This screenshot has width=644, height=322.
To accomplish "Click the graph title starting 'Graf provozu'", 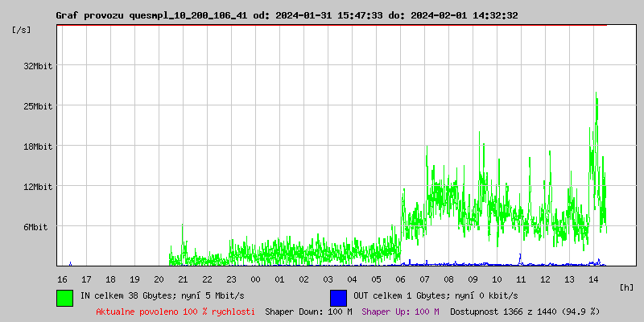I will point(287,15).
